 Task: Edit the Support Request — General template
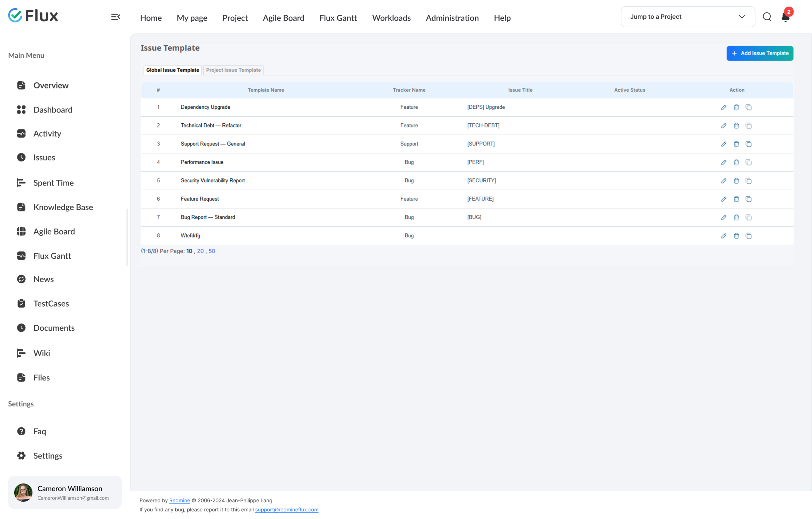click(x=723, y=144)
